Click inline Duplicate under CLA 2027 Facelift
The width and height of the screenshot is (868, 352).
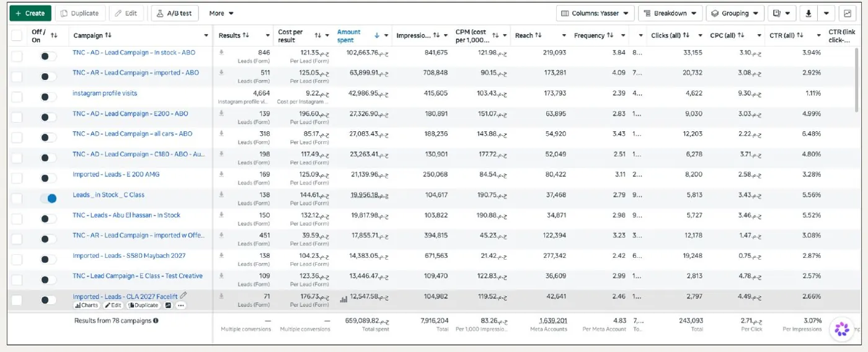[x=143, y=306]
